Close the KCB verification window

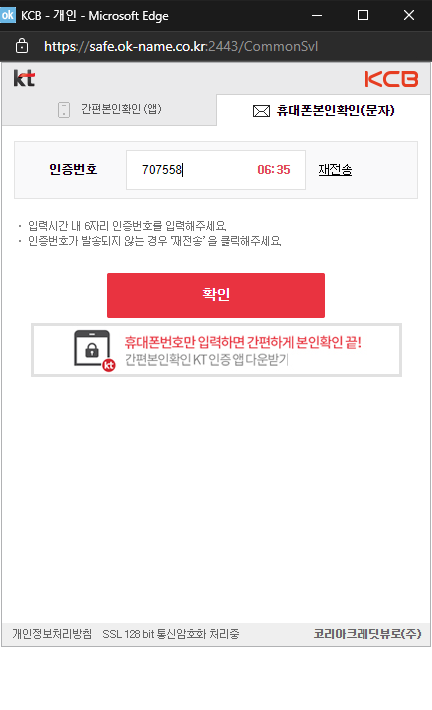[x=409, y=15]
